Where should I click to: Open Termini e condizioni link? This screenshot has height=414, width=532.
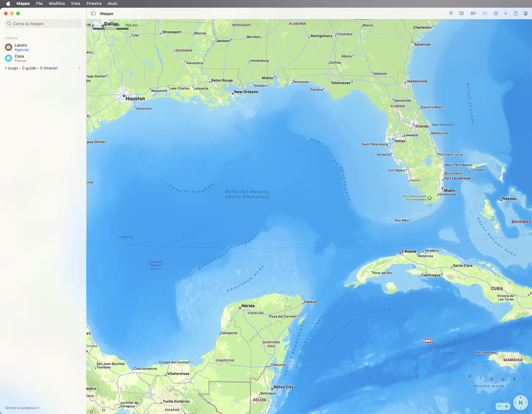[x=22, y=408]
